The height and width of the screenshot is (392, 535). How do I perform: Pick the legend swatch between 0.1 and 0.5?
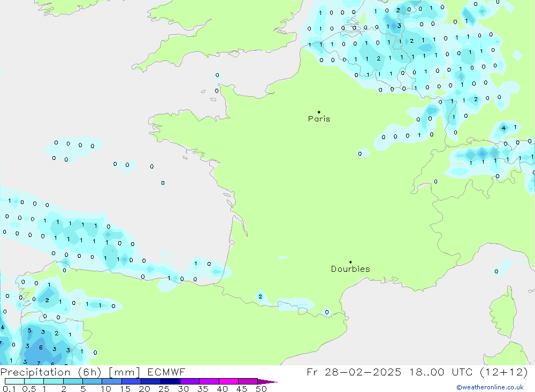14,381
